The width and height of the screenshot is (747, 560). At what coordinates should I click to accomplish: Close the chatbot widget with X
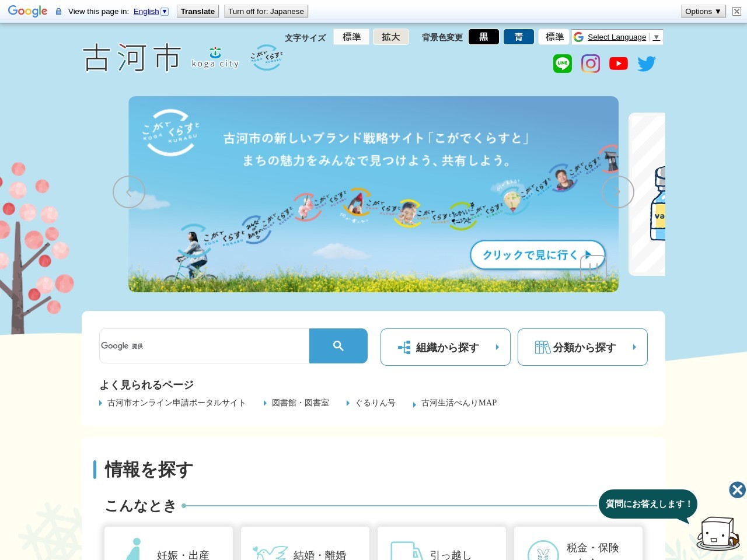tap(738, 489)
